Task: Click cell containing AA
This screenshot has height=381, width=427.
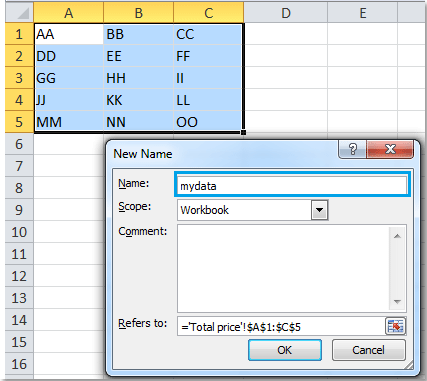Action: [x=69, y=34]
